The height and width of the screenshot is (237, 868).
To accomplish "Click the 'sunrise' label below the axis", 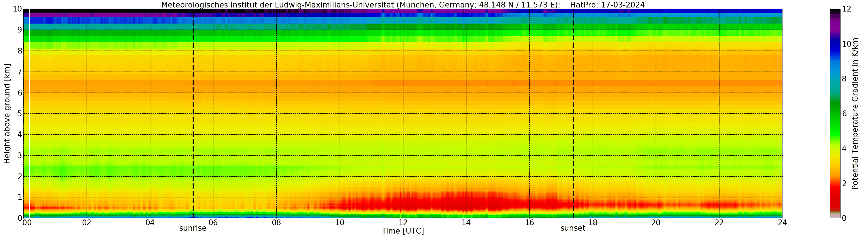I will (193, 228).
